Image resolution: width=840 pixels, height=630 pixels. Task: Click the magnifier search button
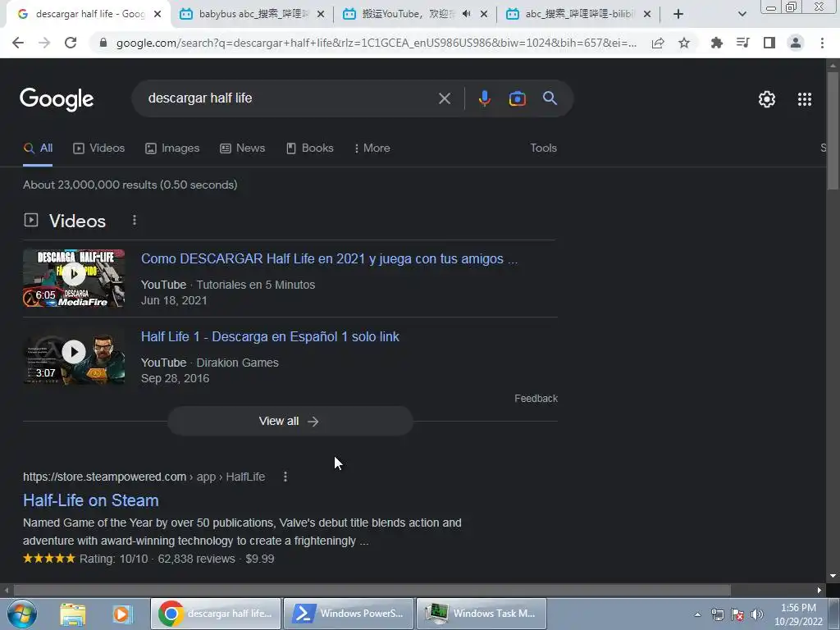pos(550,98)
